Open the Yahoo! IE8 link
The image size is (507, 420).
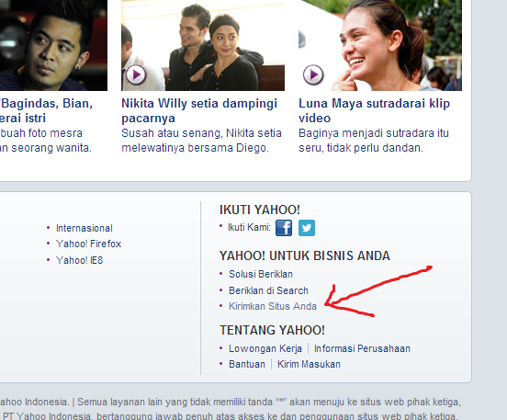[79, 260]
